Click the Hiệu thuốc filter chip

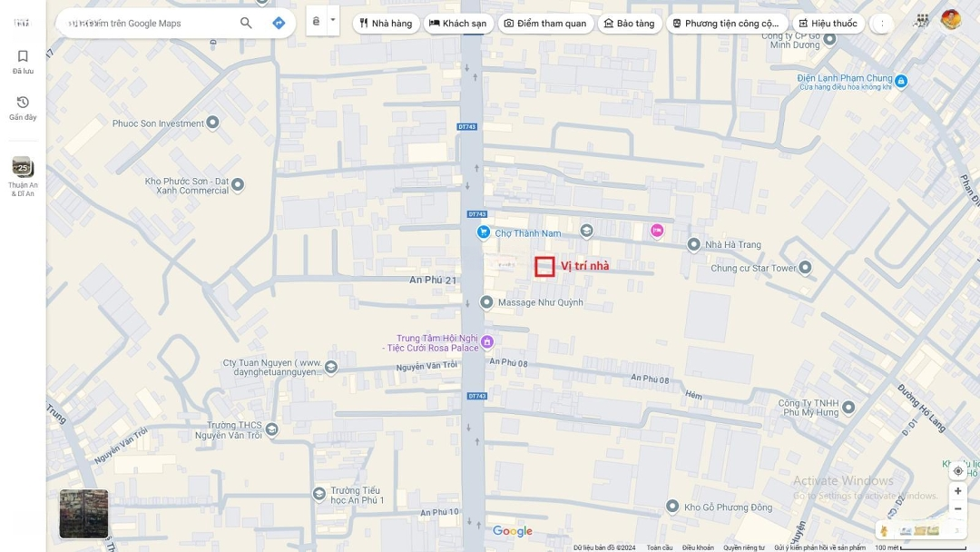click(x=828, y=24)
